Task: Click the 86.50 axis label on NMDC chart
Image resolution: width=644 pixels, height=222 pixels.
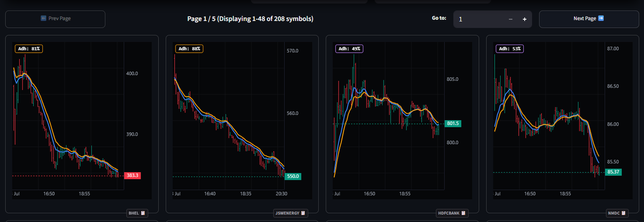Action: 613,86
